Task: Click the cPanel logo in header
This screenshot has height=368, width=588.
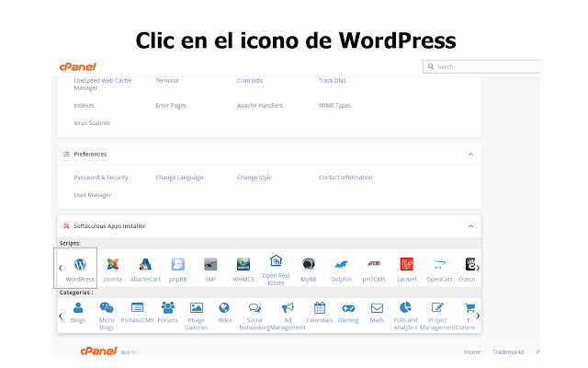Action: coord(77,67)
